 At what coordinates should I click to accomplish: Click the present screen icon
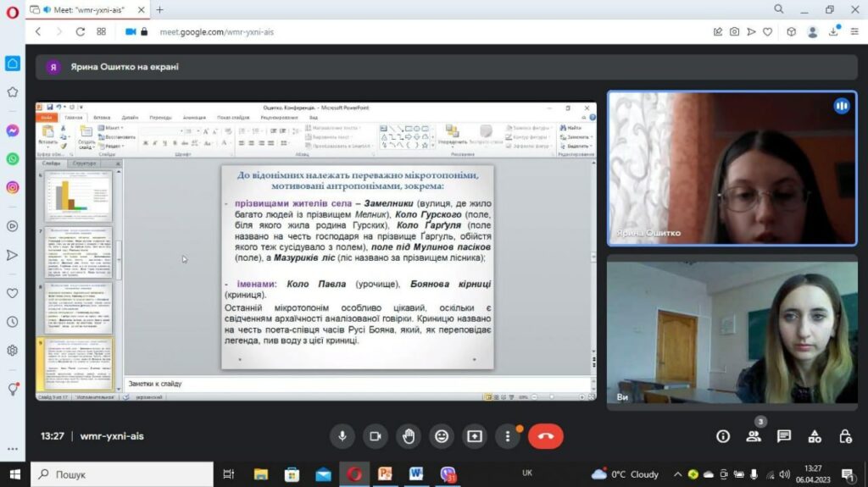coord(475,436)
